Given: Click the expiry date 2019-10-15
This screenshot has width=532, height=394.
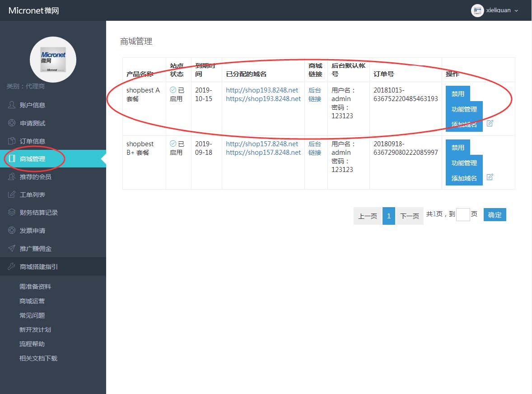Looking at the screenshot, I should tap(204, 95).
